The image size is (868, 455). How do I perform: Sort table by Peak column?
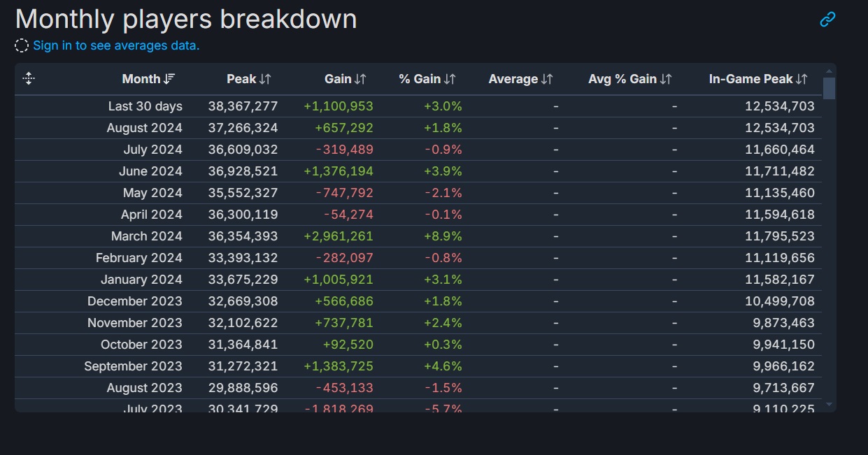pyautogui.click(x=249, y=79)
